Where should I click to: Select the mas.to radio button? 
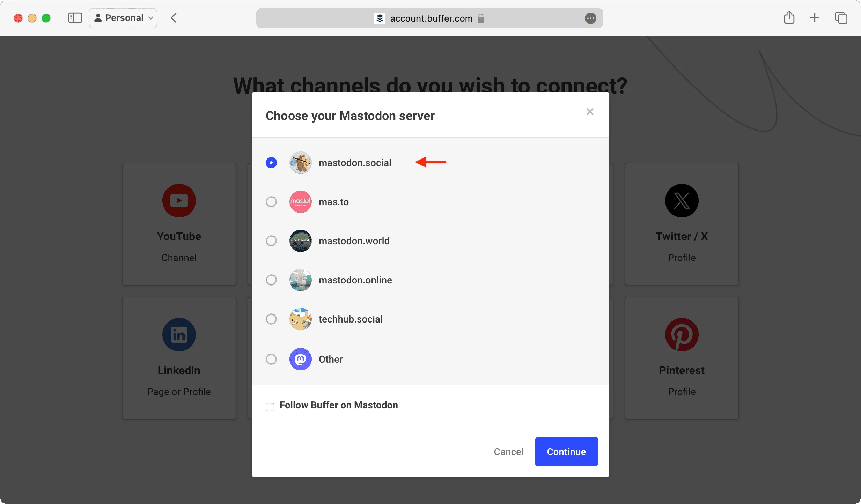point(271,201)
